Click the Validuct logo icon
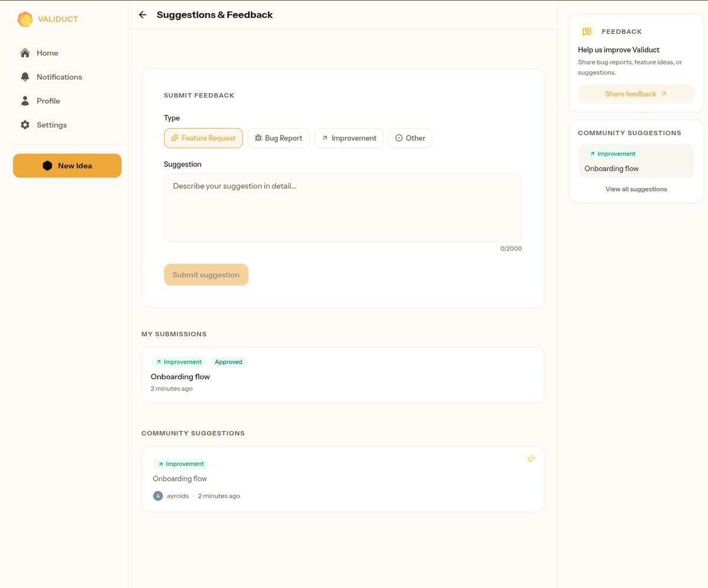Screen dimensions: 708x588 [25, 19]
